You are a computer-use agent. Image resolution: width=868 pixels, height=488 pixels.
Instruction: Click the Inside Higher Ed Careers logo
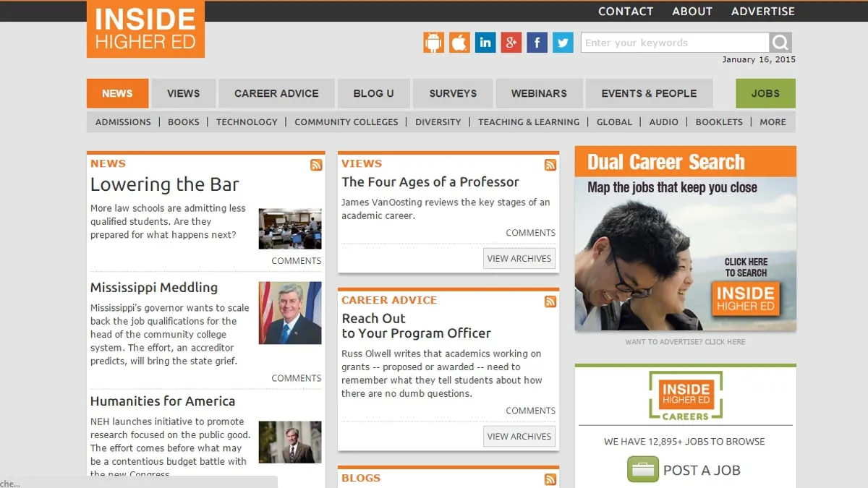pos(685,396)
